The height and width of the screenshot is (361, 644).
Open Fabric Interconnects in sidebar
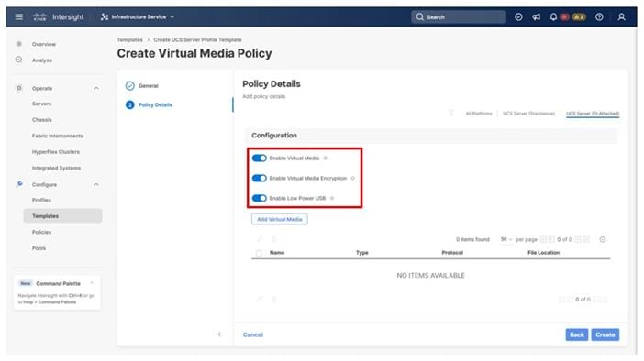58,136
